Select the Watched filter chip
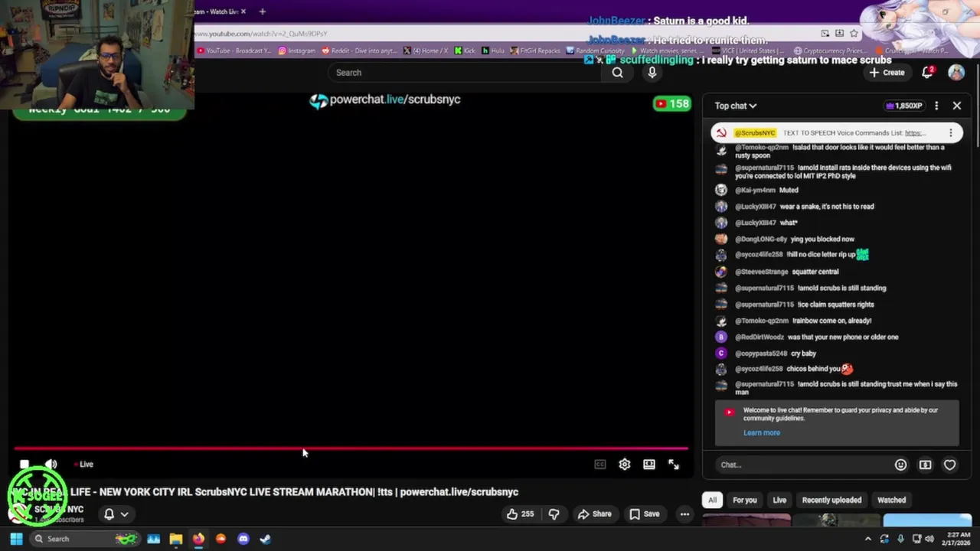 [891, 500]
